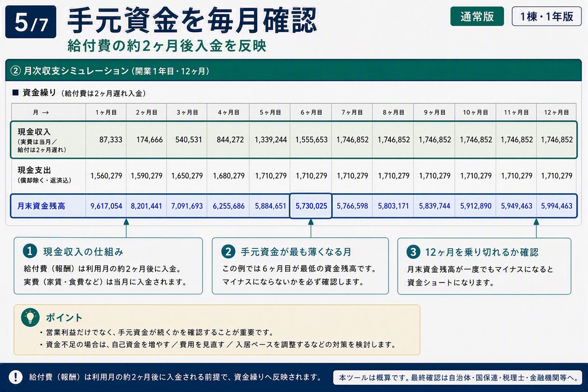Click the 6ヶ月目 column header

(311, 112)
